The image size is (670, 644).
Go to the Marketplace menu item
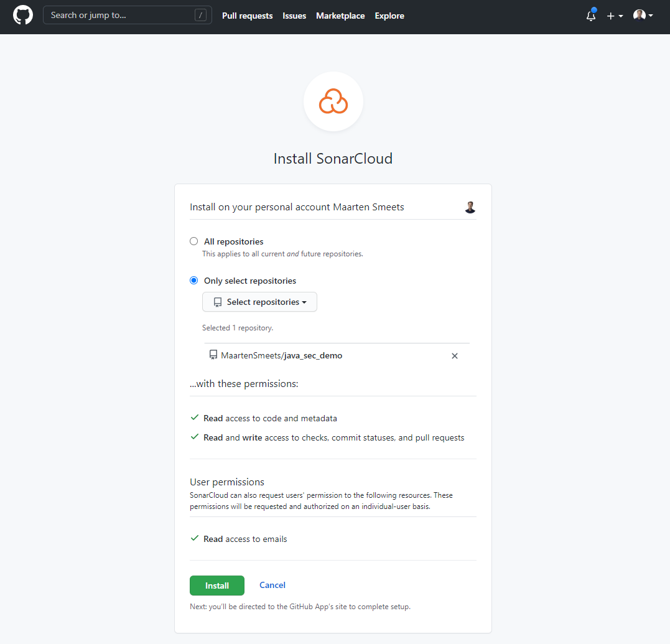pyautogui.click(x=340, y=16)
